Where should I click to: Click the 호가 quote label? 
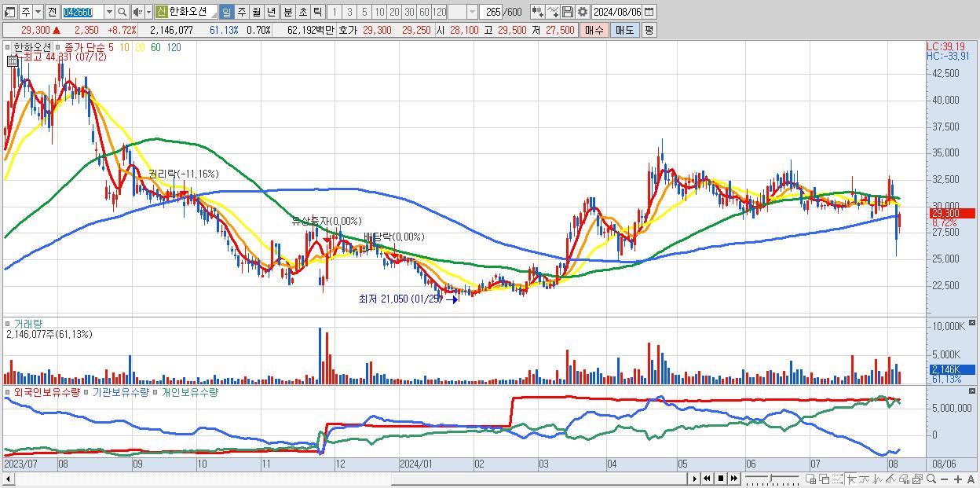(346, 30)
